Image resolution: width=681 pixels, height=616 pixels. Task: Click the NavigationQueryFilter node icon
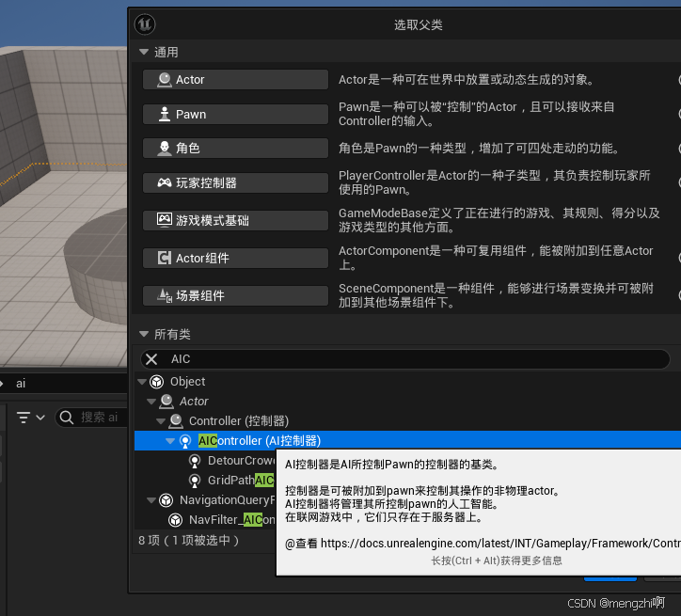point(166,500)
